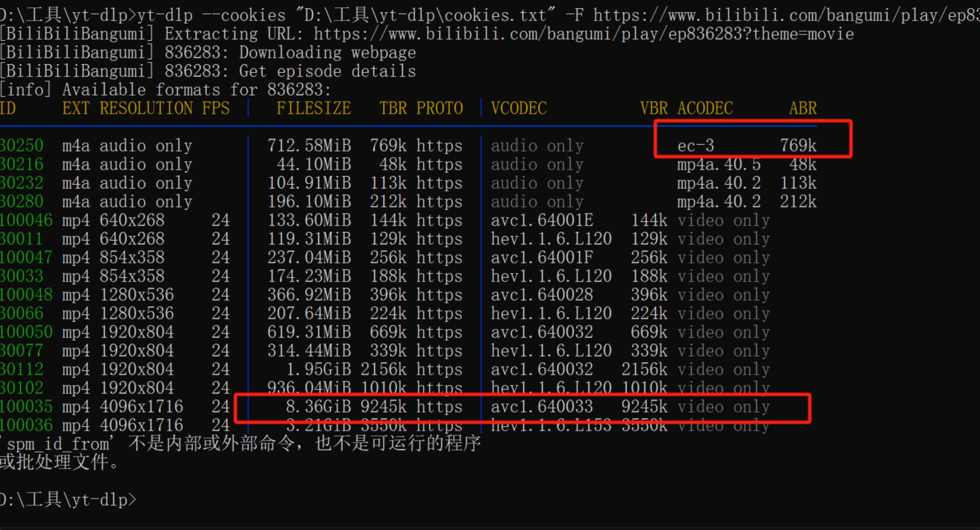
Task: Click format ID 30280 in the audio rows
Action: click(x=22, y=202)
